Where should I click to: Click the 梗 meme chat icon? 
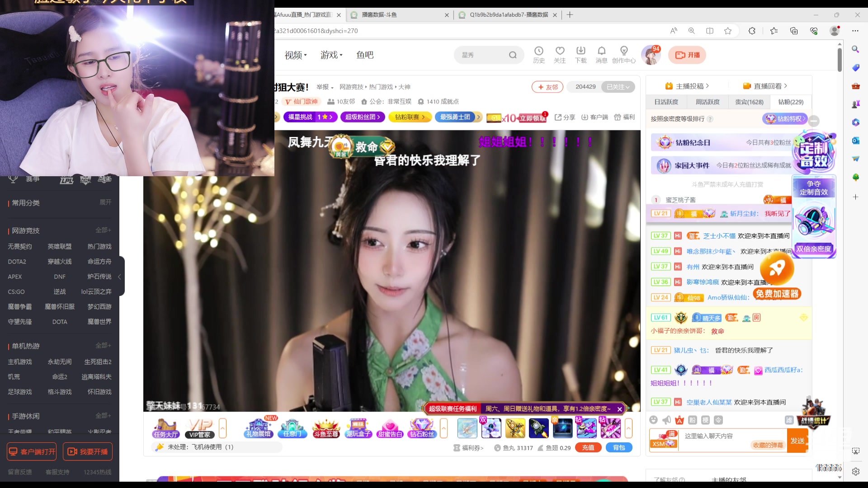click(x=705, y=420)
